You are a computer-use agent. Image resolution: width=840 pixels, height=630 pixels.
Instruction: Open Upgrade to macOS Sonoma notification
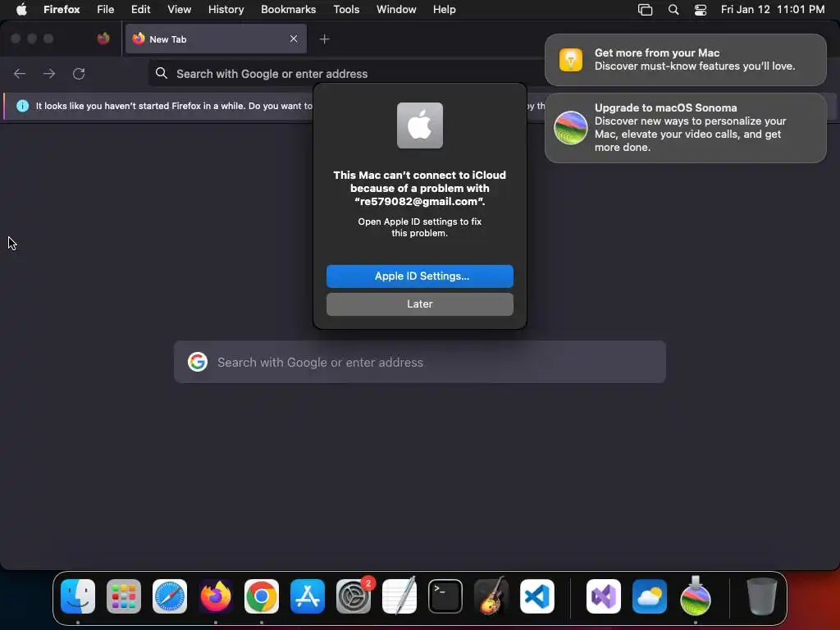click(686, 127)
